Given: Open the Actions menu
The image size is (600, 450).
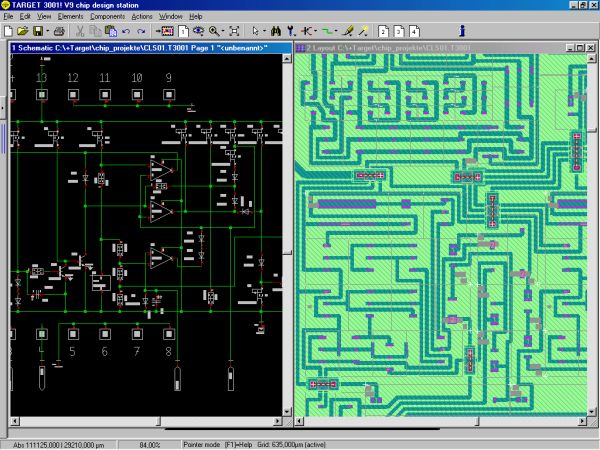Looking at the screenshot, I should point(142,17).
